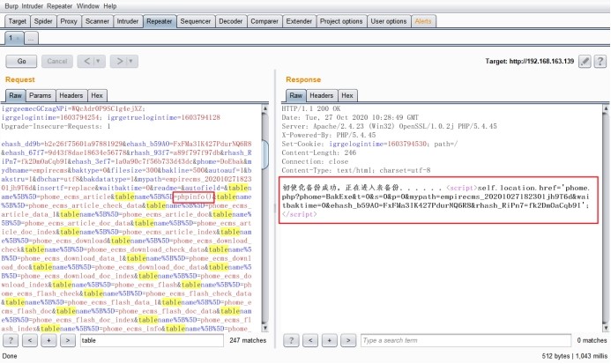Screen dimensions: 611x364
Task: Switch to the Target tab
Action: click(x=17, y=21)
